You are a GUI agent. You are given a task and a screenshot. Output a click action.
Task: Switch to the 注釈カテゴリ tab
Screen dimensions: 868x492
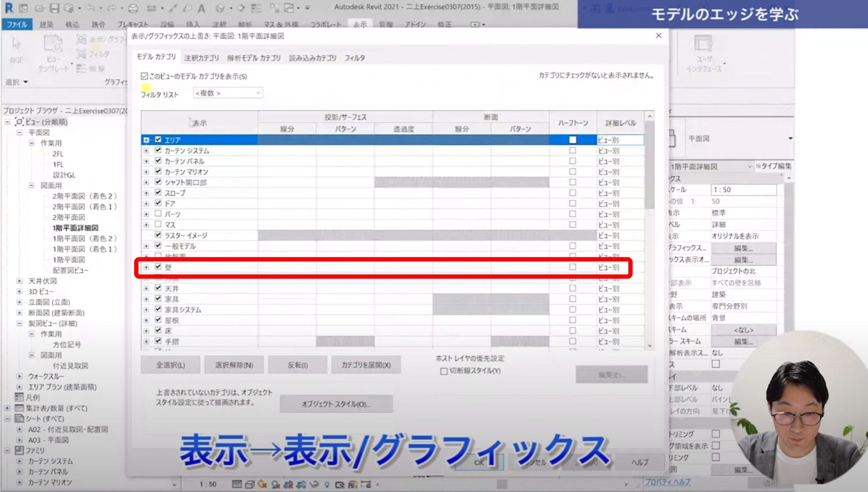[201, 58]
